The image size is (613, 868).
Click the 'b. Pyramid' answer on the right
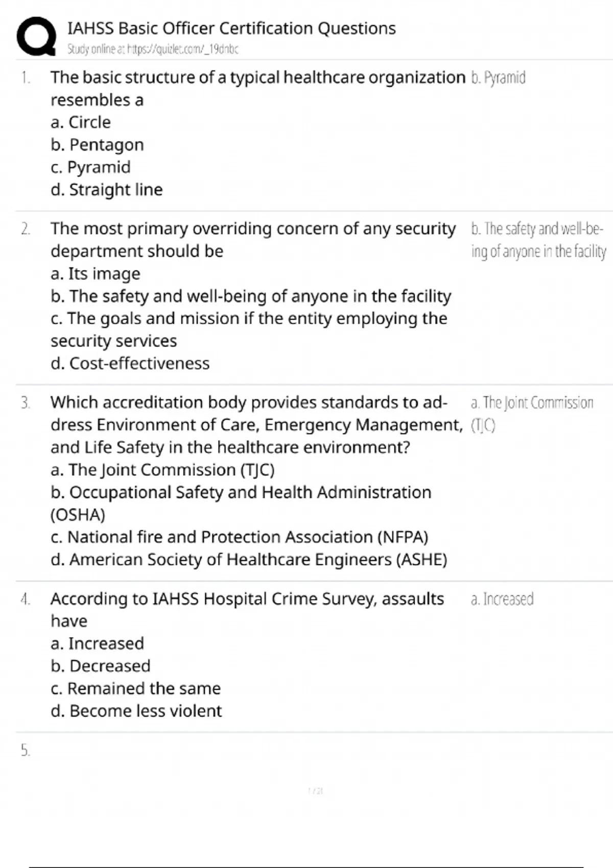[498, 78]
